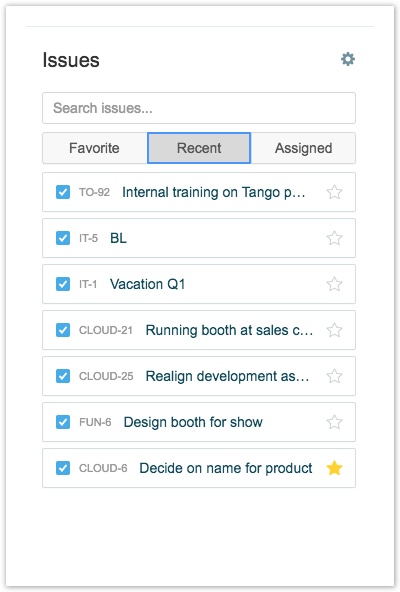The width and height of the screenshot is (400, 592).
Task: Favorite the IT-5 BL issue
Action: click(x=334, y=238)
